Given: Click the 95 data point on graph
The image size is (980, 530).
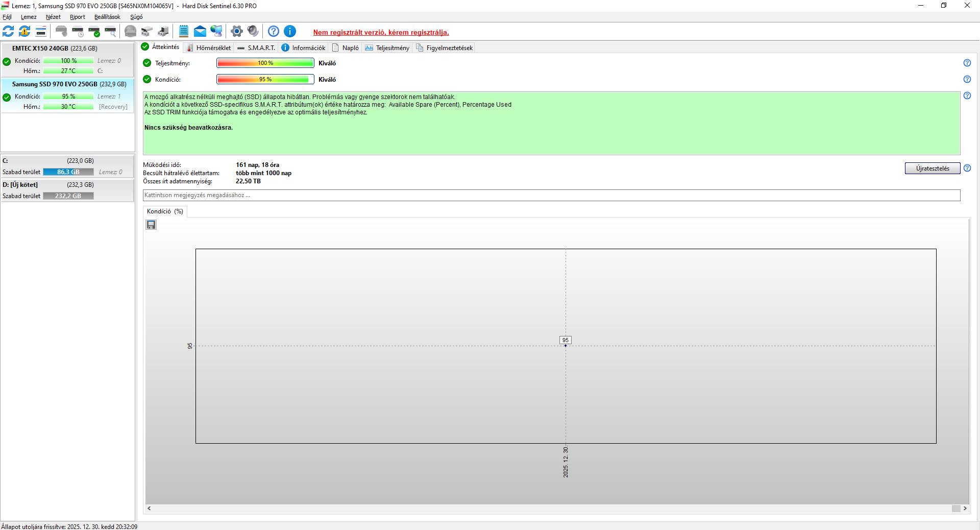Looking at the screenshot, I should tap(566, 346).
